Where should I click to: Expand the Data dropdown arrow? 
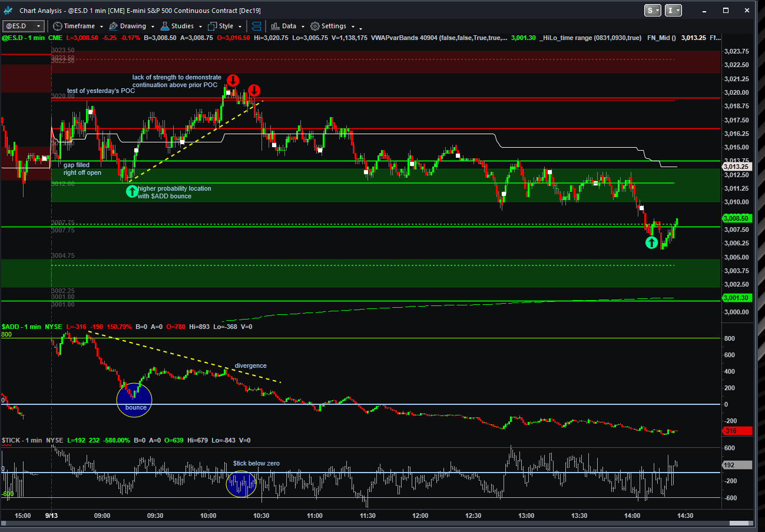303,26
